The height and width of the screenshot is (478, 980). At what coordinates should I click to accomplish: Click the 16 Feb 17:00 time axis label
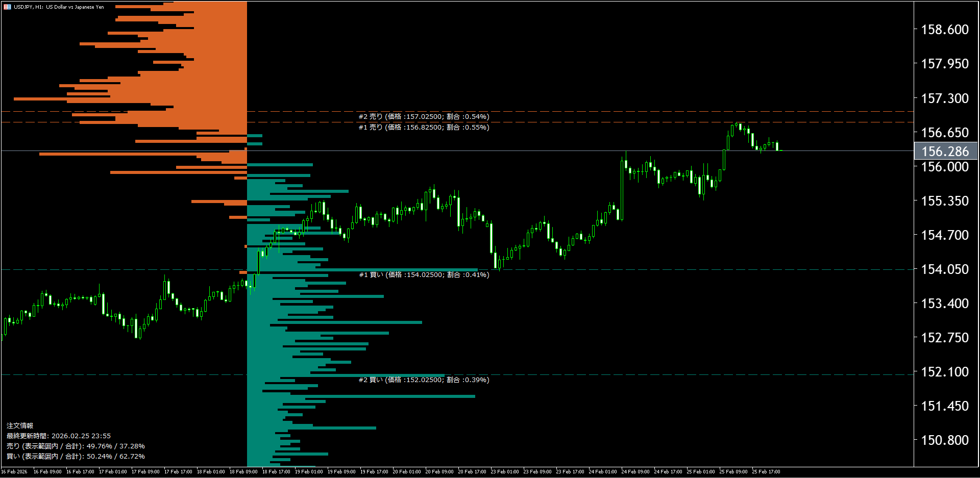[80, 472]
